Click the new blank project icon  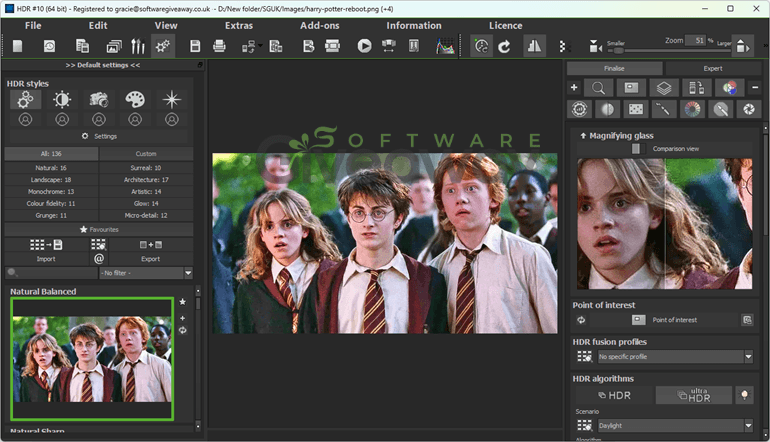18,46
